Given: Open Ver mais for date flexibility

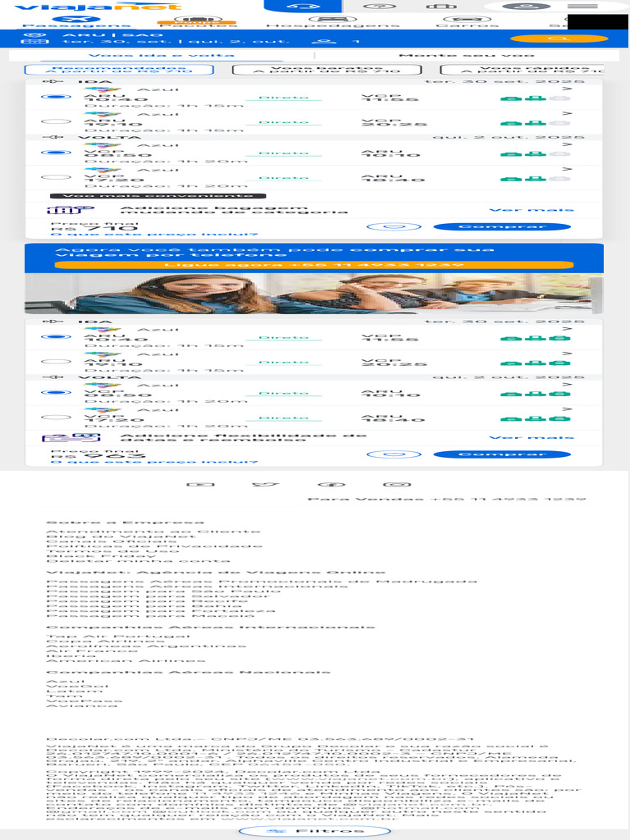Looking at the screenshot, I should tap(532, 438).
